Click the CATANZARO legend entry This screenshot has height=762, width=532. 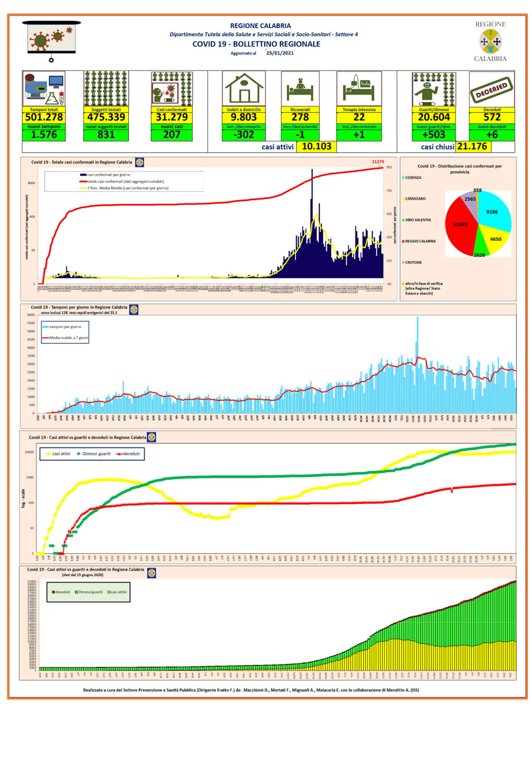[414, 199]
